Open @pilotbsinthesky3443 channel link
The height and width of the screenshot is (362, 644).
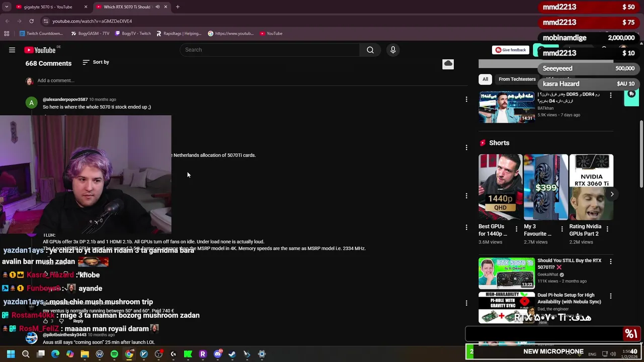pyautogui.click(x=64, y=335)
